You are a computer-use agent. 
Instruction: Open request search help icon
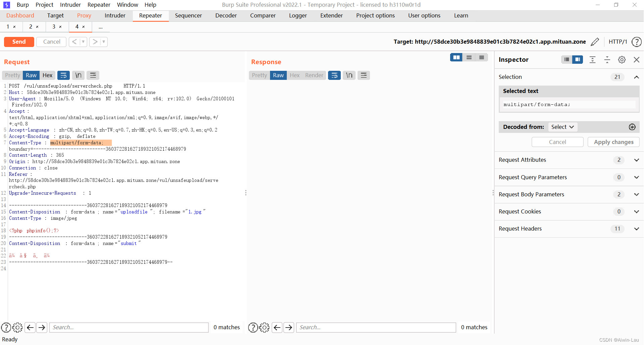(x=6, y=327)
